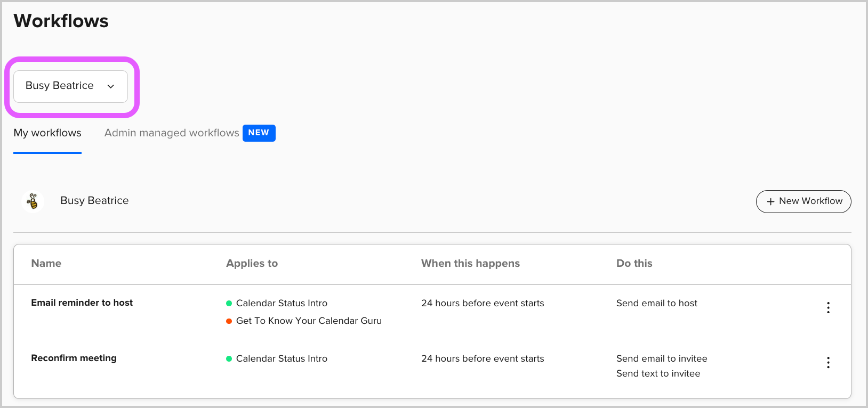The image size is (868, 408).
Task: Open the kebab menu for Reconfirm meeting
Action: point(828,362)
